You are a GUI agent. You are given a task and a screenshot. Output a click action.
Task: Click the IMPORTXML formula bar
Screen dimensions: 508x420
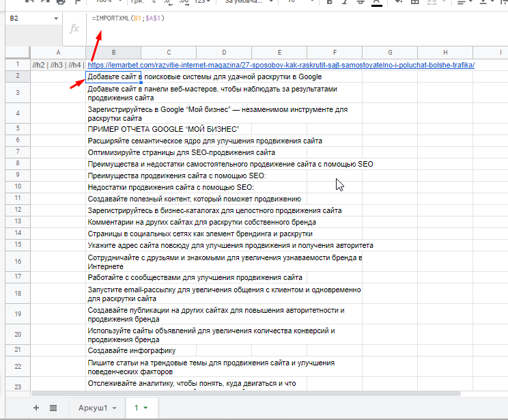click(273, 18)
